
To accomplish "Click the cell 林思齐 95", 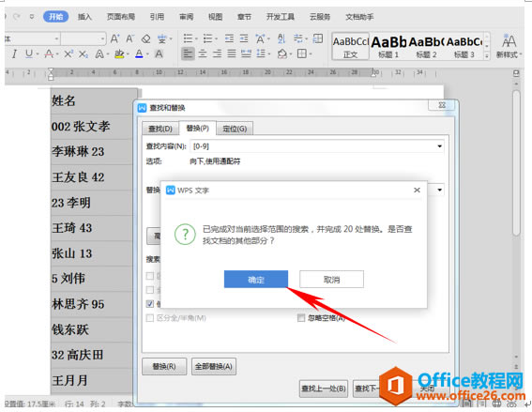I will pyautogui.click(x=91, y=304).
